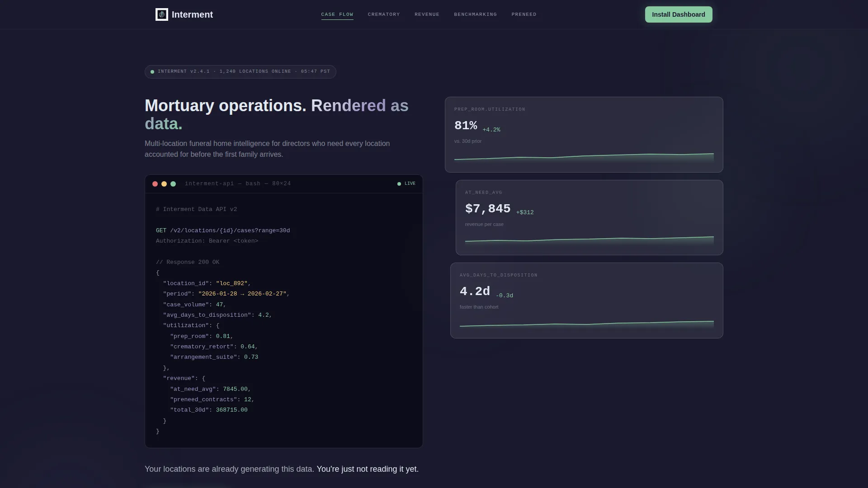This screenshot has width=868, height=488.
Task: Open the Case Flow nav tab
Action: coord(337,14)
